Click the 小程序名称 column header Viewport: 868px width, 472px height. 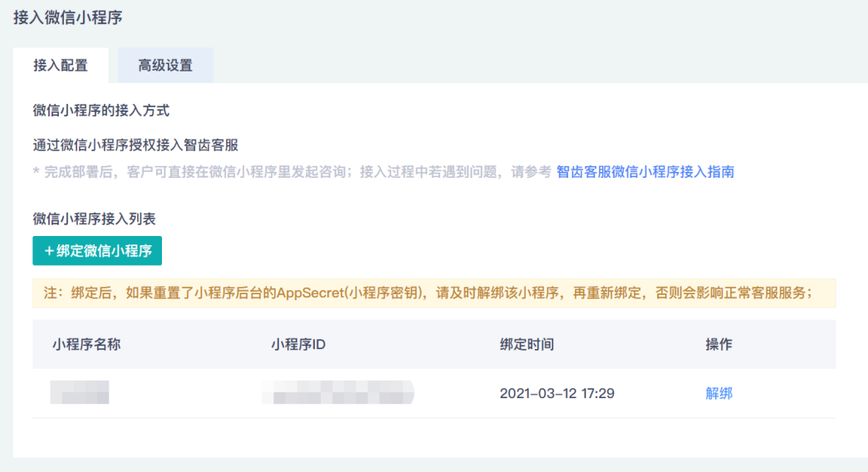tap(86, 345)
